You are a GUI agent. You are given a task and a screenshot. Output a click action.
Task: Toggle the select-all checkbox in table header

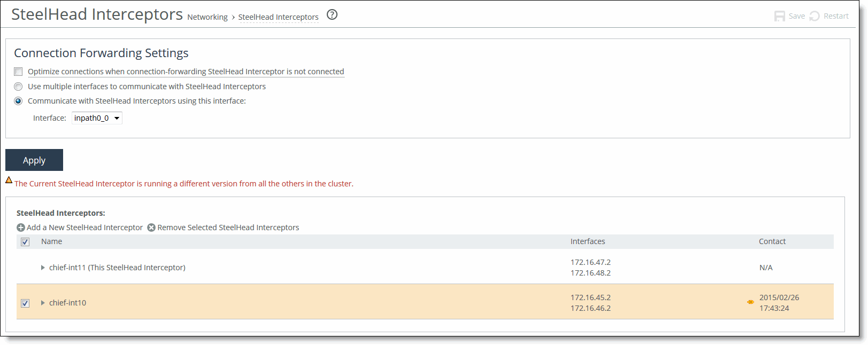tap(25, 242)
